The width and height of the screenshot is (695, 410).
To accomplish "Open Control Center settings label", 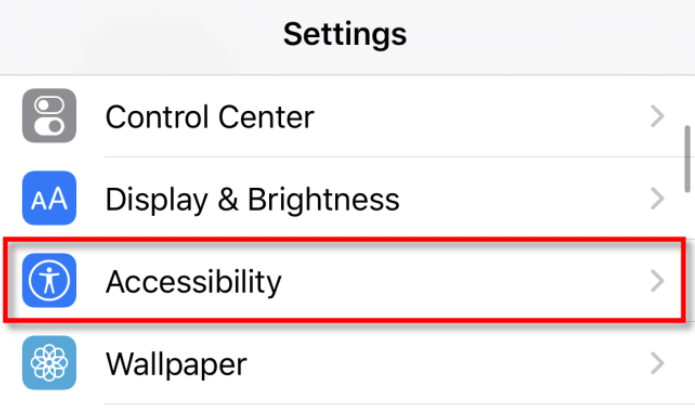I will point(210,117).
